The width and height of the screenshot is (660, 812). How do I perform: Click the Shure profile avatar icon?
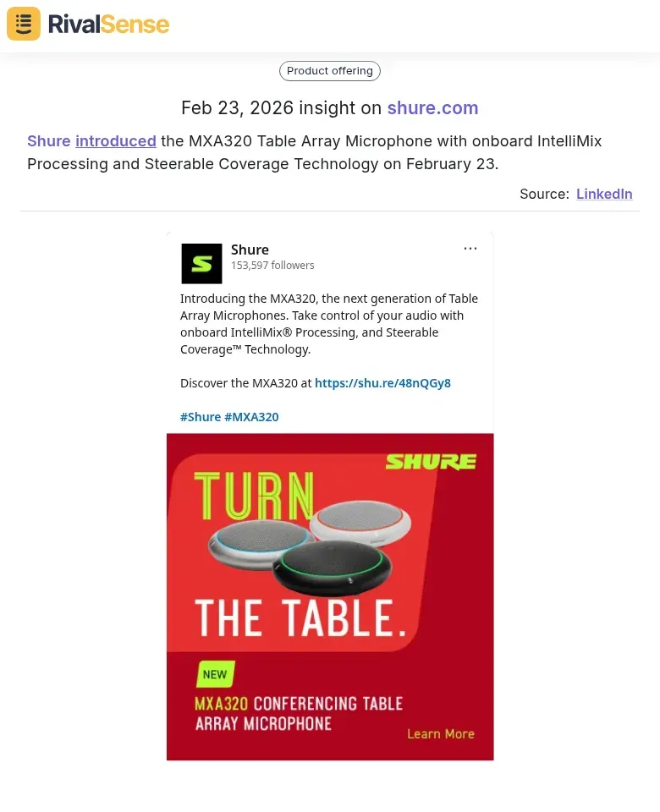point(201,263)
